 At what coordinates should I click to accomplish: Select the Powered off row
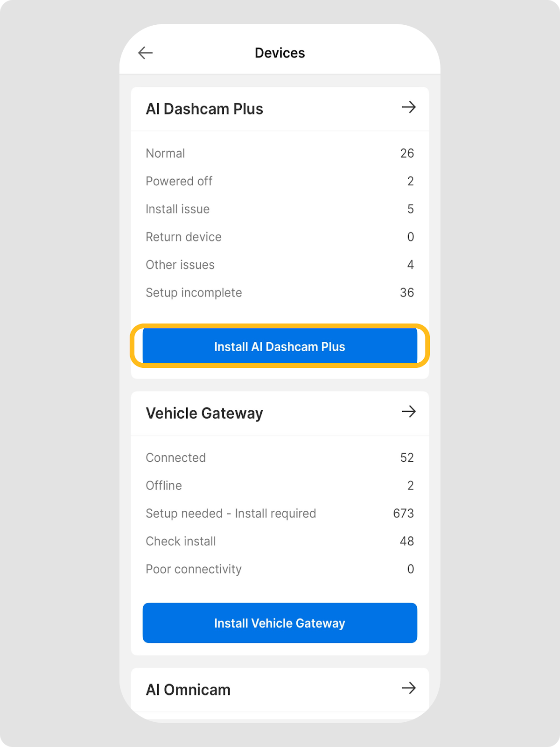(x=280, y=181)
